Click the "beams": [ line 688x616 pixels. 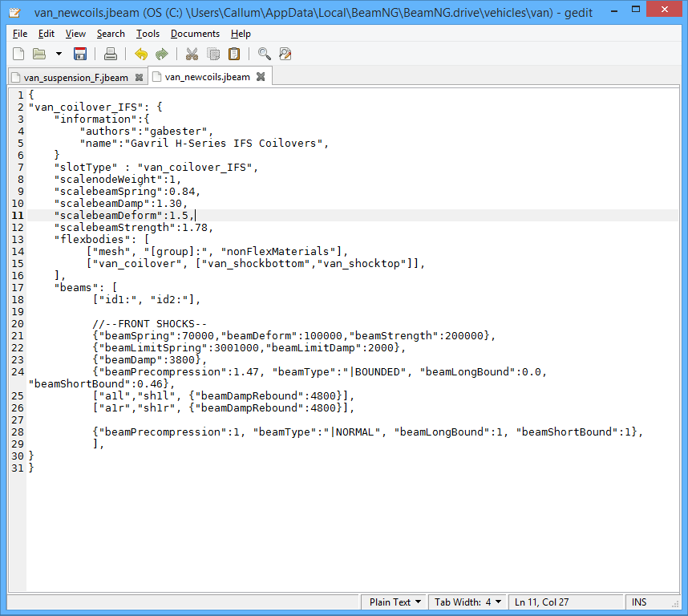[86, 287]
